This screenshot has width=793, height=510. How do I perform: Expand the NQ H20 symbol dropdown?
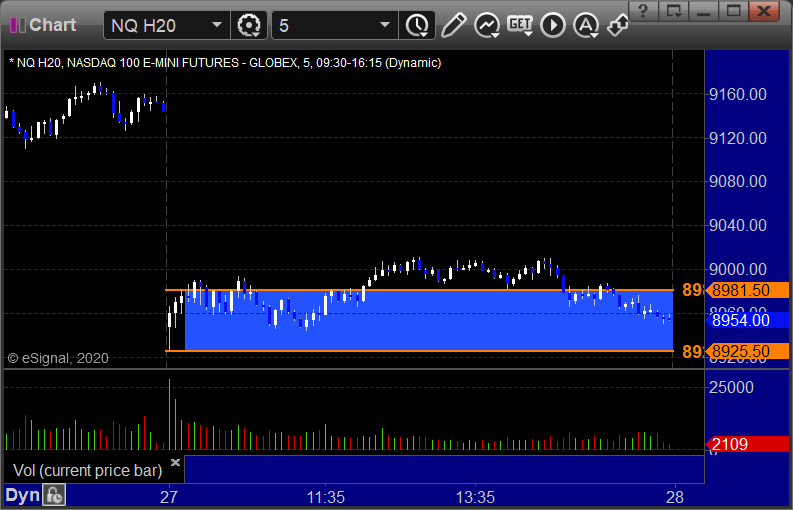click(x=217, y=25)
